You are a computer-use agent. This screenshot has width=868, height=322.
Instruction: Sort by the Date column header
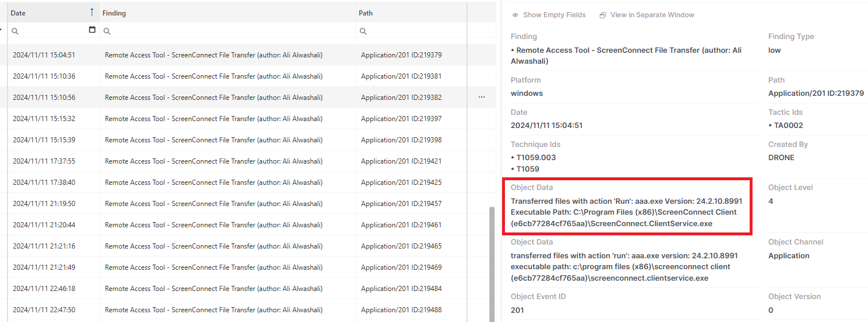(x=53, y=13)
